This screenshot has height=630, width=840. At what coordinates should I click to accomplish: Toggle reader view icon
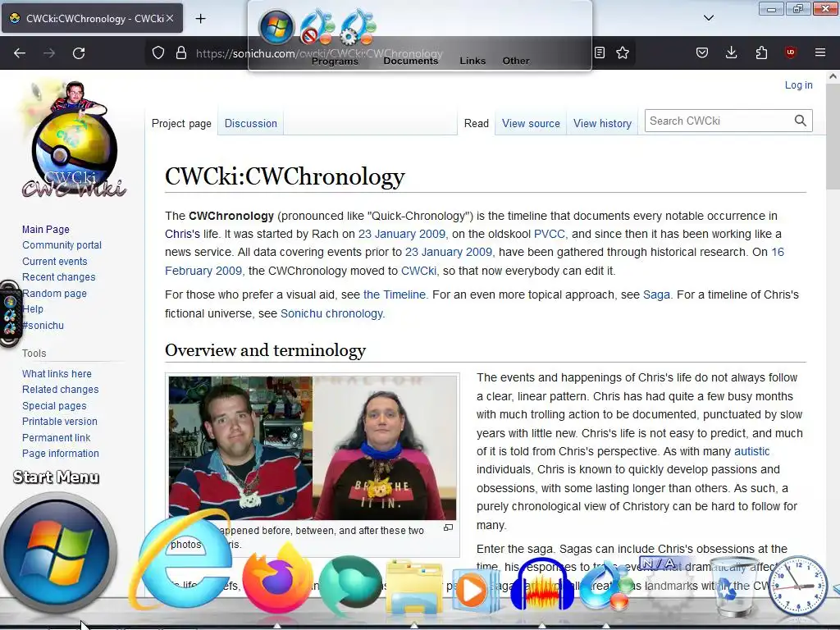click(600, 52)
